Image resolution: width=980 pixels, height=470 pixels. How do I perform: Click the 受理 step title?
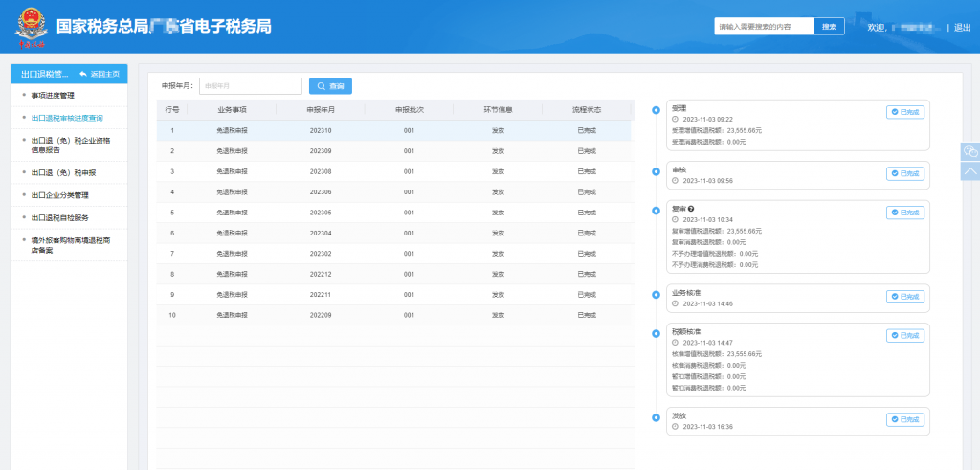tap(679, 108)
